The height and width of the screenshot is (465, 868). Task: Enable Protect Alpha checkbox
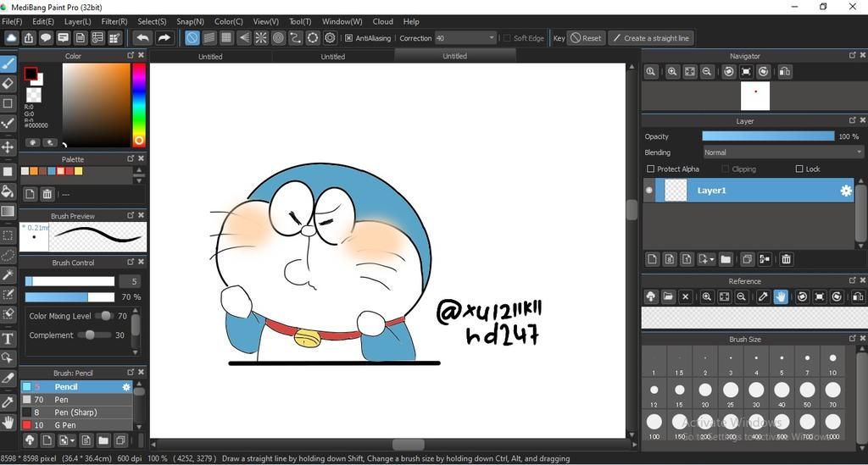click(x=650, y=169)
